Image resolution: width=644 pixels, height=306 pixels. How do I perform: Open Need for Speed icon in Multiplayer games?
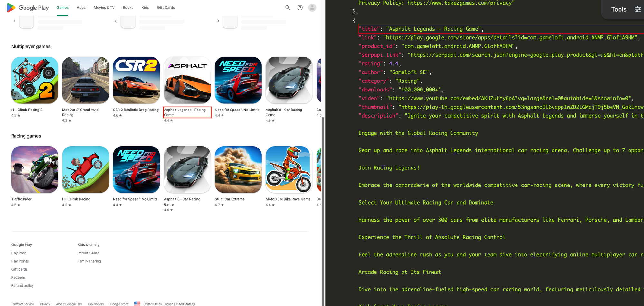tap(238, 80)
